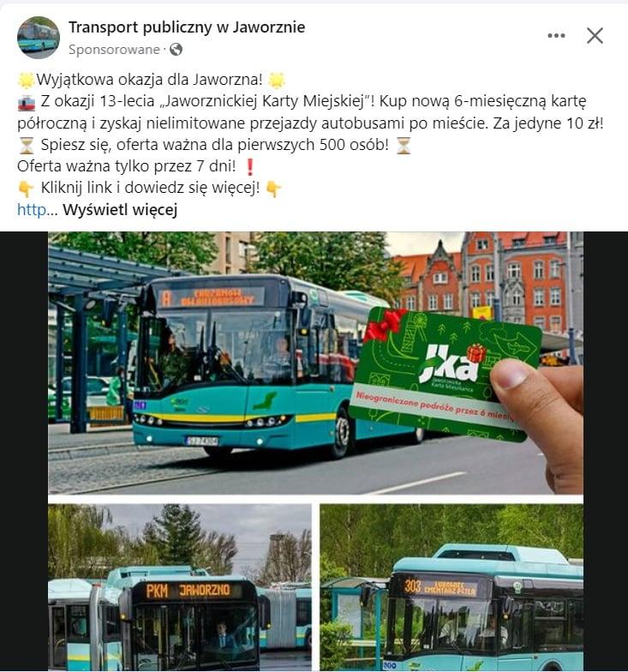Click the star emoji after "Jaworzna!"
Viewport: 628px width, 672px height.
pyautogui.click(x=277, y=81)
